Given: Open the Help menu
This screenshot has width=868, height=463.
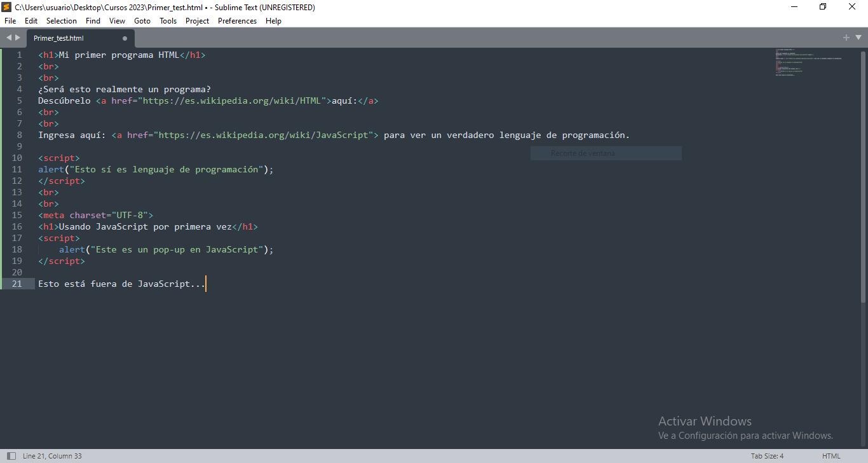Looking at the screenshot, I should 273,20.
